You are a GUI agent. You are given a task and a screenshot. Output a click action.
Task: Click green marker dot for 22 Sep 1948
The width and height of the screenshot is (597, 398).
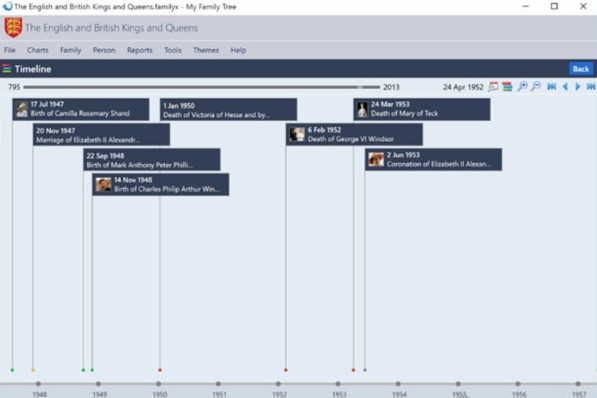[83, 370]
